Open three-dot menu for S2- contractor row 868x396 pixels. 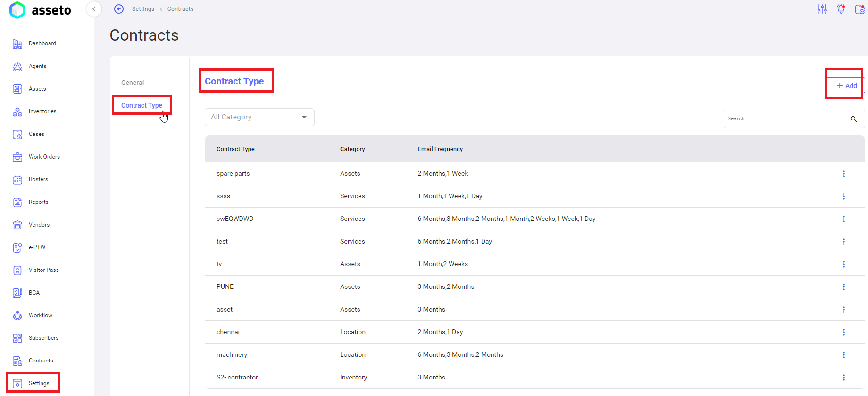(x=844, y=378)
